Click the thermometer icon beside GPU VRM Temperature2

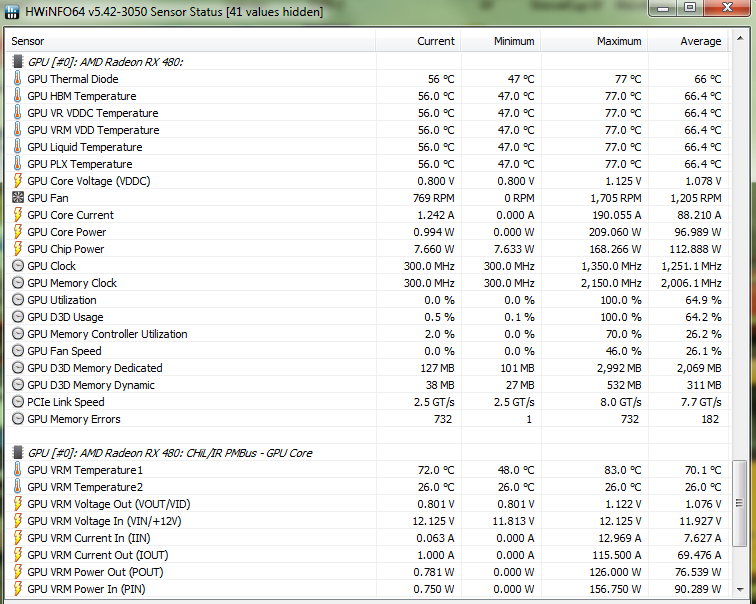click(17, 486)
